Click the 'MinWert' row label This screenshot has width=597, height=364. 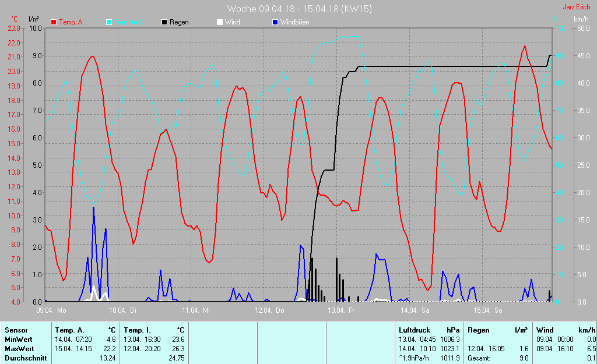point(18,340)
